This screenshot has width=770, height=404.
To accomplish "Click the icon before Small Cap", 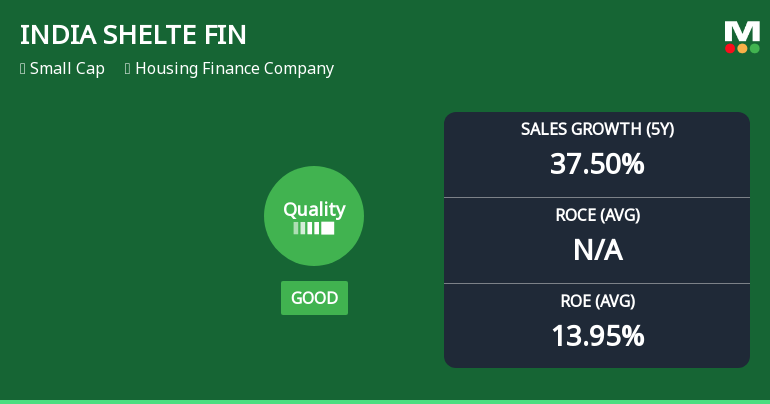I will click(22, 69).
